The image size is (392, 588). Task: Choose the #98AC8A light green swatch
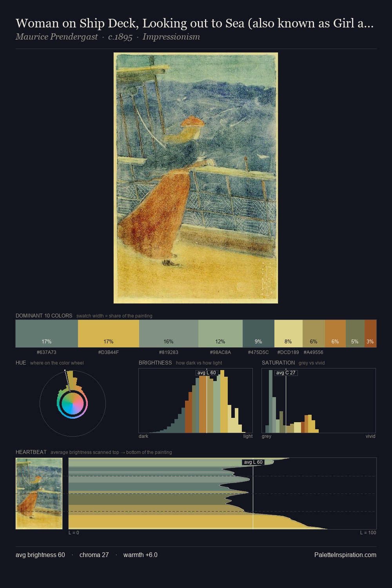click(220, 334)
